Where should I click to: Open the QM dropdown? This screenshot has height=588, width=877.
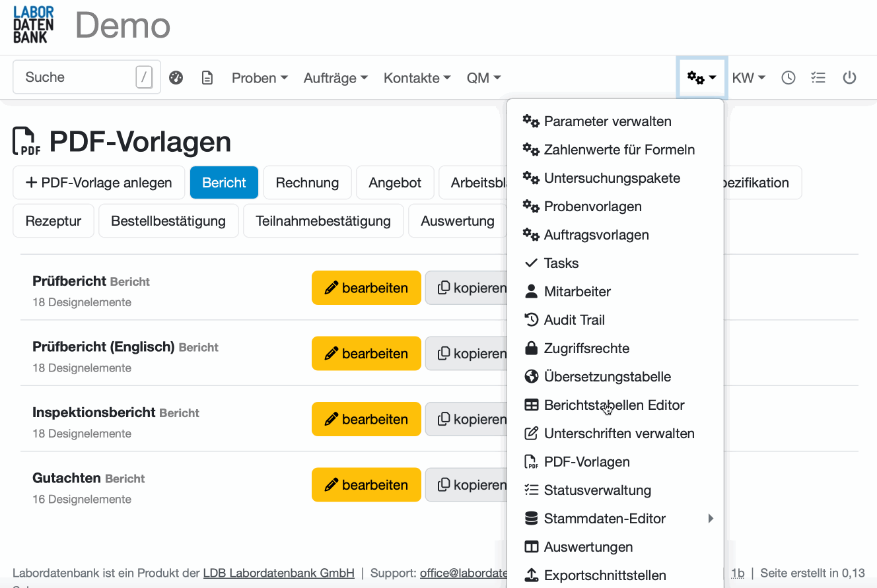pyautogui.click(x=483, y=77)
